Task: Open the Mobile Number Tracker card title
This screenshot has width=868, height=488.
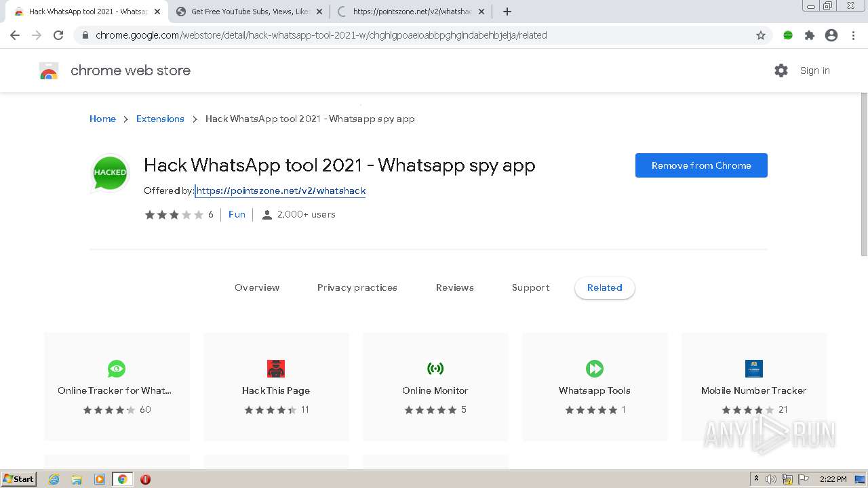Action: 754,390
